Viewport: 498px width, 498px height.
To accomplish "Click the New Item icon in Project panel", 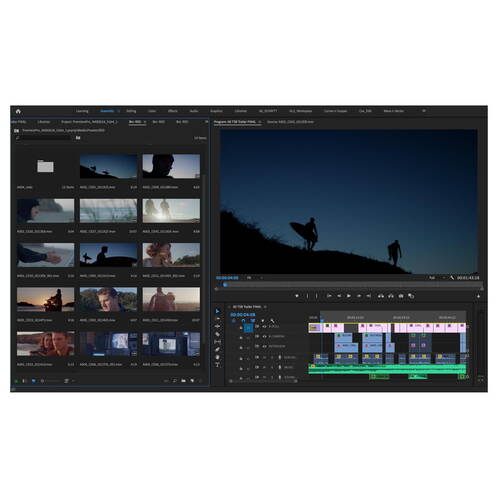I will (x=192, y=381).
